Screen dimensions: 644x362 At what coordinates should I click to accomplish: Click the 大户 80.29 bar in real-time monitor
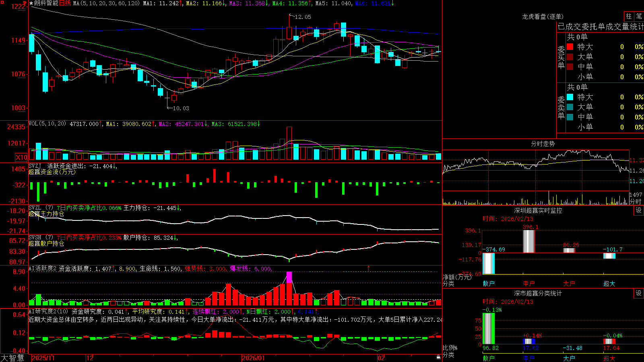569,250
